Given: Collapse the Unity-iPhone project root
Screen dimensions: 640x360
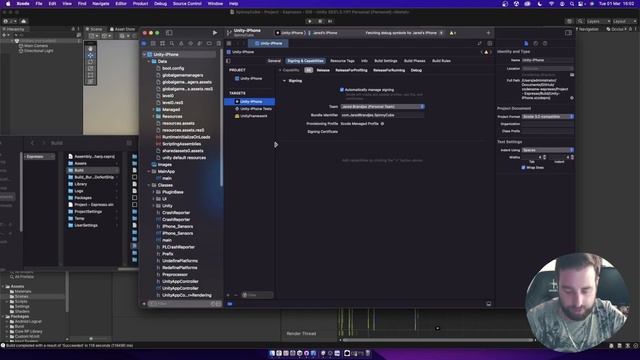Looking at the screenshot, I should click(x=144, y=54).
